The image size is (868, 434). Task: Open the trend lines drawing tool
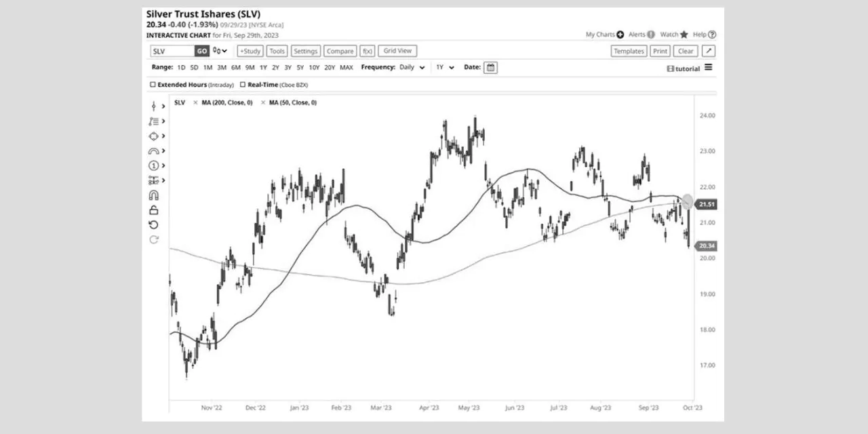[x=154, y=121]
